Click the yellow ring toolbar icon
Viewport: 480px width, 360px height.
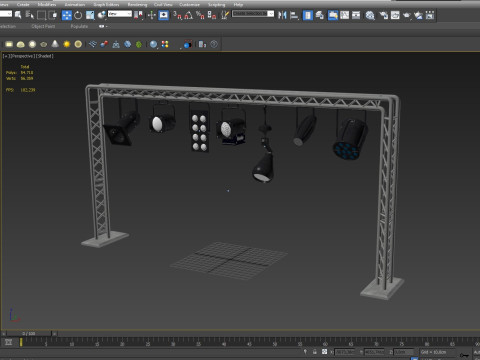pyautogui.click(x=78, y=44)
